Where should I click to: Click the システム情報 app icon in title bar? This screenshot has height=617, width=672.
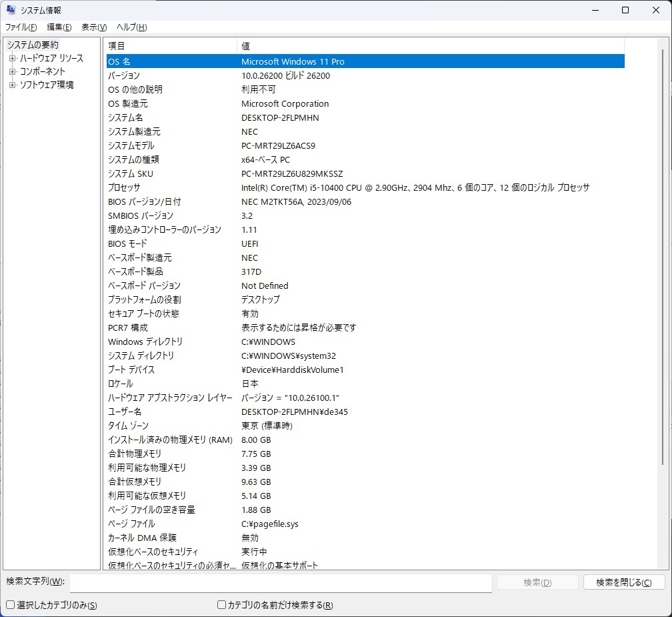(x=11, y=10)
